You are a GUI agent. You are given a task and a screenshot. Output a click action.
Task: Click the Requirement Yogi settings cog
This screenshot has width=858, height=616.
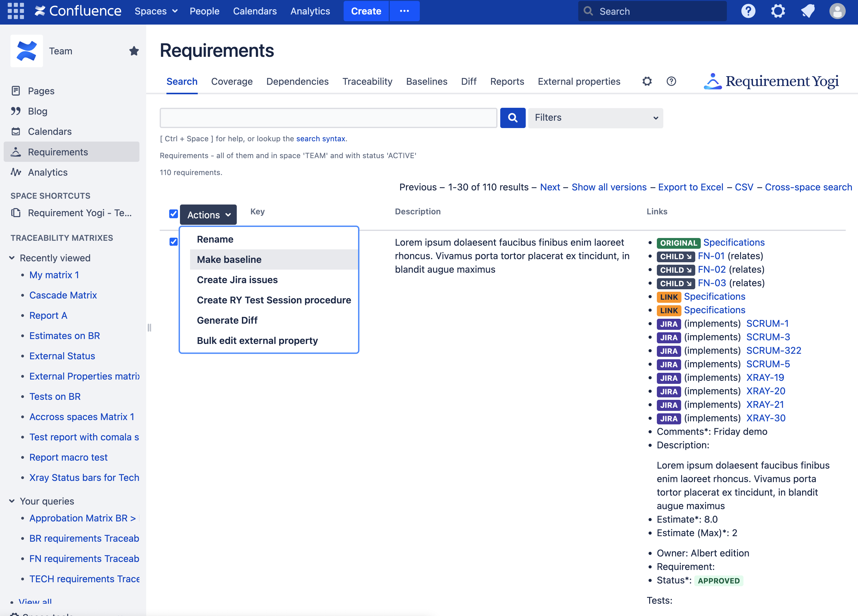pyautogui.click(x=647, y=81)
